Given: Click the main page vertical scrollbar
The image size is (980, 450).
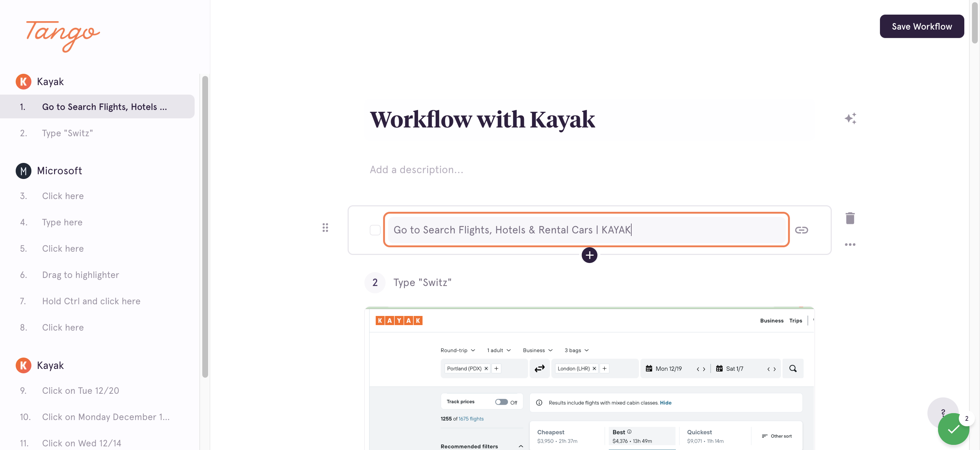Looking at the screenshot, I should [974, 23].
